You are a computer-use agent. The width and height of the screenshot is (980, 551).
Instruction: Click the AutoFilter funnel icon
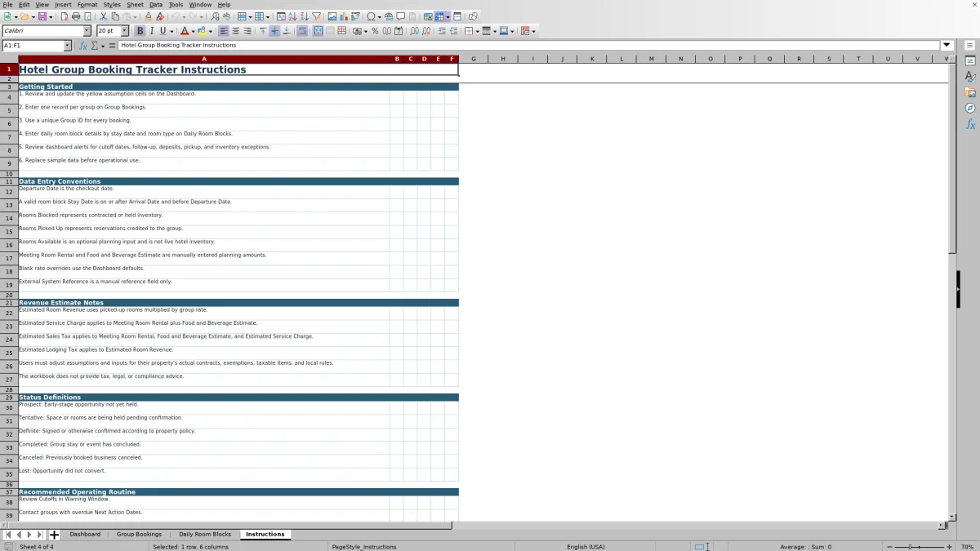(316, 16)
